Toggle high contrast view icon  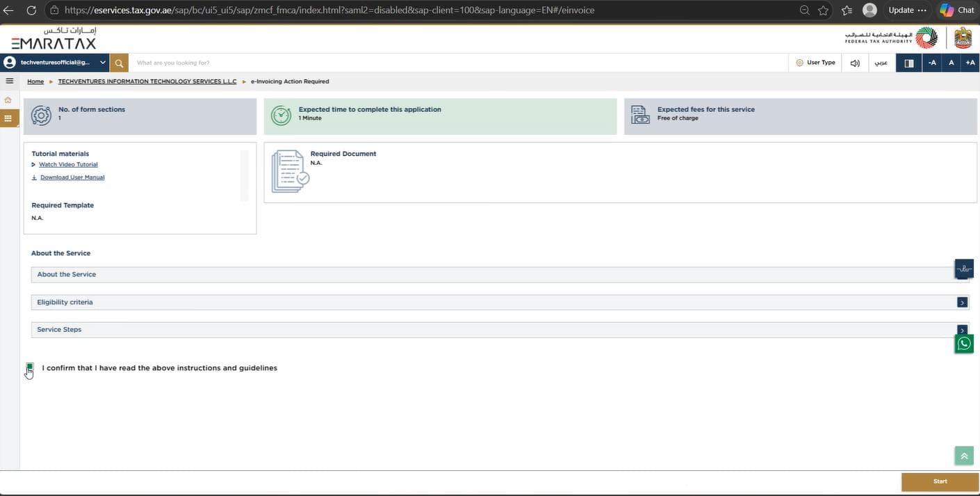click(909, 63)
